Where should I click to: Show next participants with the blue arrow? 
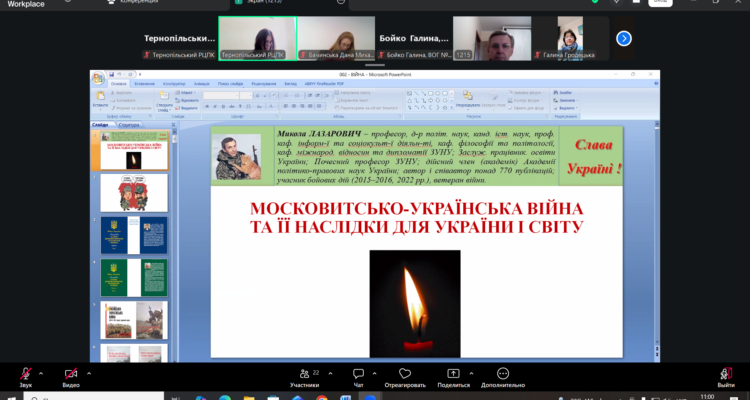[x=624, y=38]
